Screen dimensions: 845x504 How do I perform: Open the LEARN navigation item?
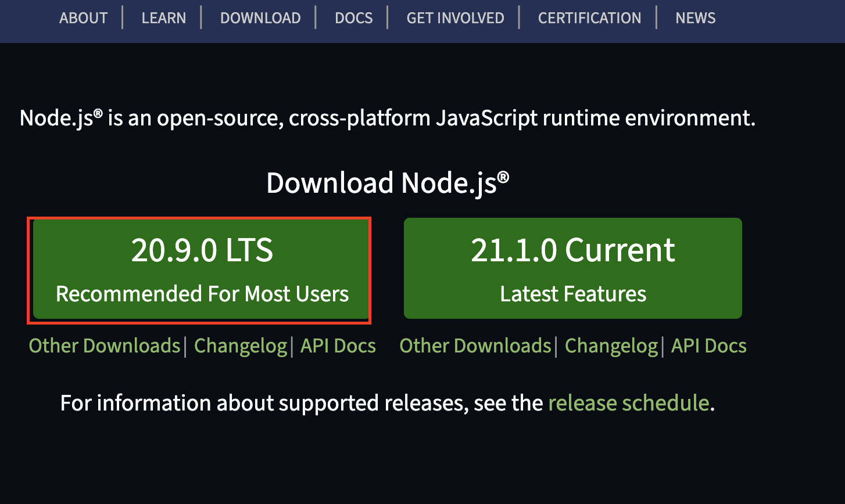click(164, 18)
